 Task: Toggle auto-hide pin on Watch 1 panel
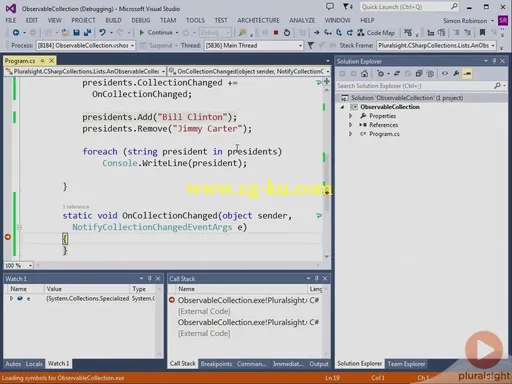coord(150,278)
